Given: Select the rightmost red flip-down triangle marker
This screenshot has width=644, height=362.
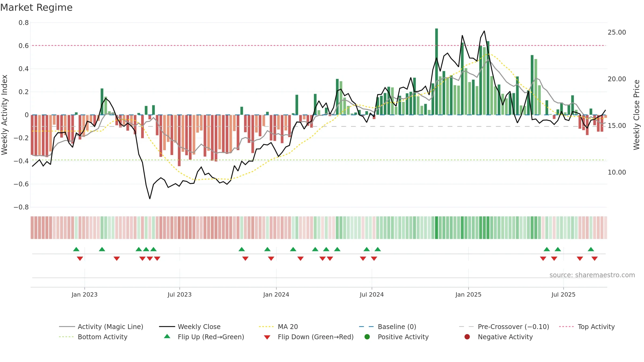Looking at the screenshot, I should [x=595, y=258].
